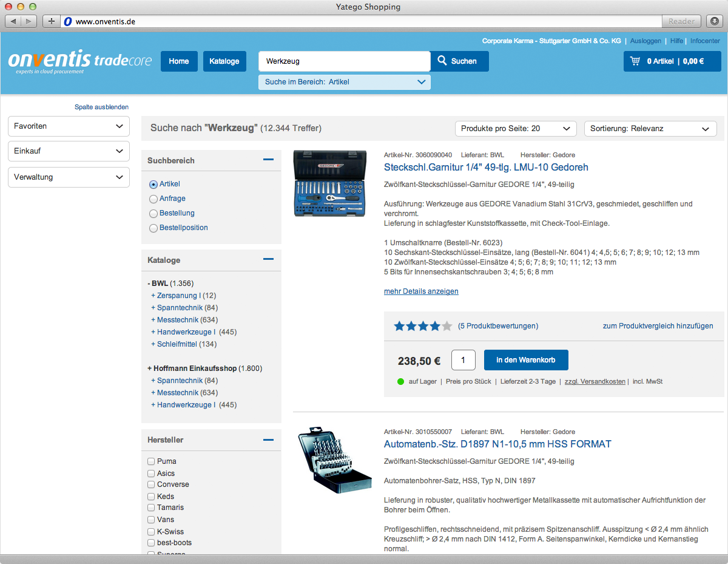728x564 pixels.
Task: Check the Vans manufacturer checkbox
Action: point(151,520)
